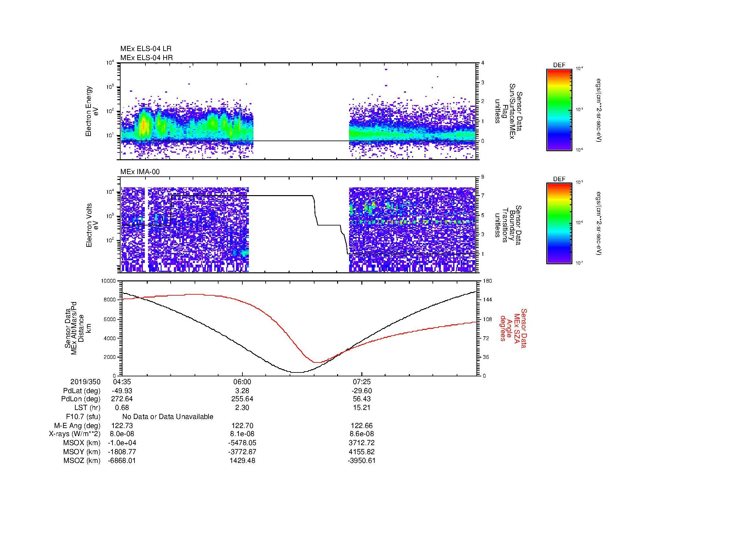Click the MEx IMA-00 panel title
The height and width of the screenshot is (534, 756).
[140, 172]
